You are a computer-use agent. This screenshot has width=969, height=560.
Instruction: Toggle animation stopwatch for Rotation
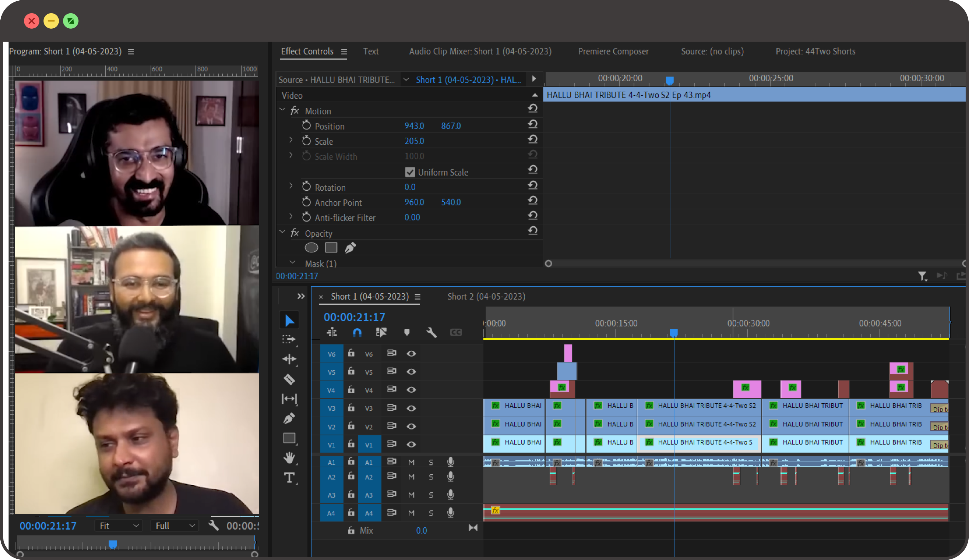[306, 187]
